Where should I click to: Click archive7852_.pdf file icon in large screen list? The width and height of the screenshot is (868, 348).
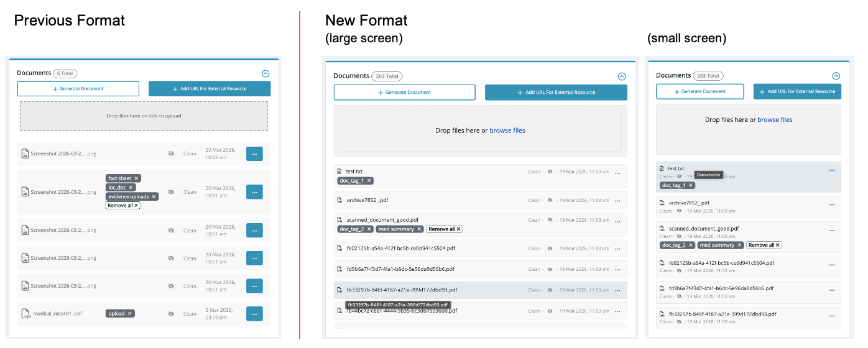pos(339,200)
